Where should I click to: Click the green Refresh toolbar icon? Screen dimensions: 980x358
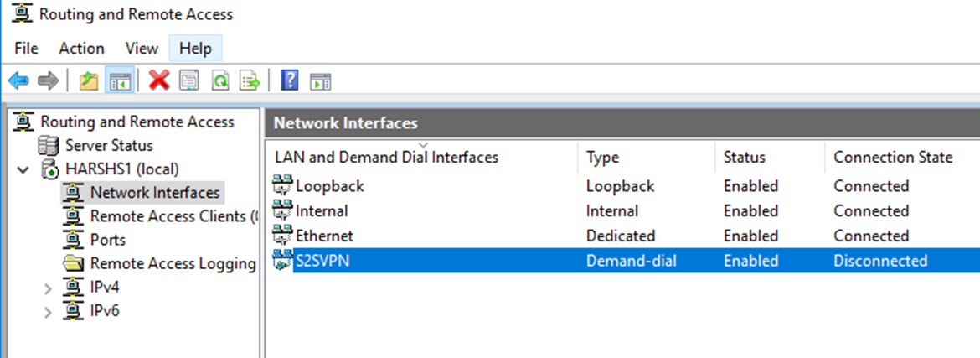220,80
